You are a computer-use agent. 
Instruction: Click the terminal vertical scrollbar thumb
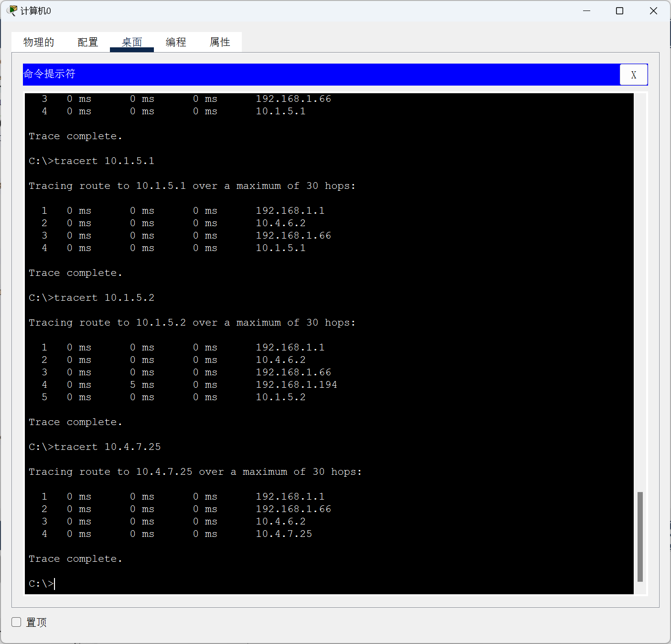click(x=640, y=536)
